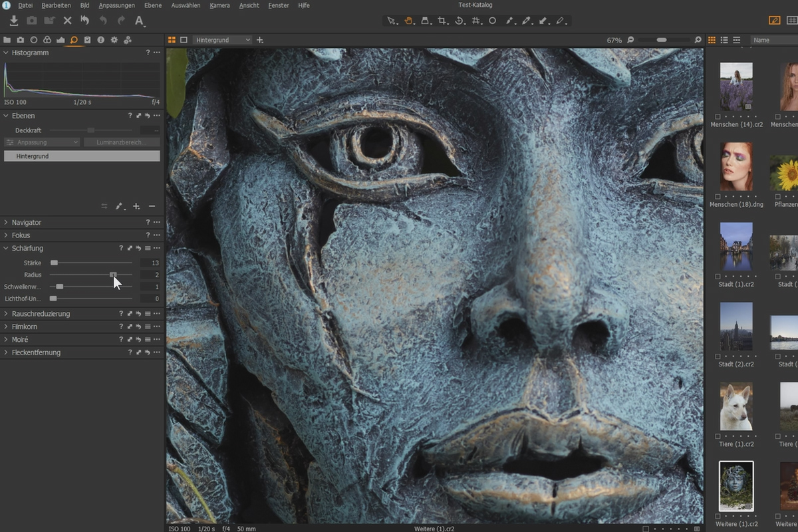Click the plus icon in Ebenen panel
The height and width of the screenshot is (532, 798).
point(136,207)
